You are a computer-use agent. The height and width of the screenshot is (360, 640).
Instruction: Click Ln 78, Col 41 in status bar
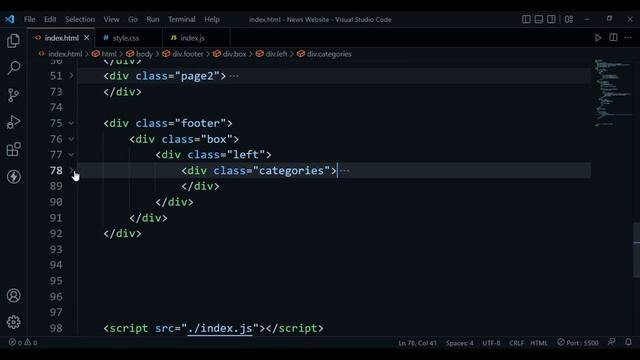pos(418,343)
